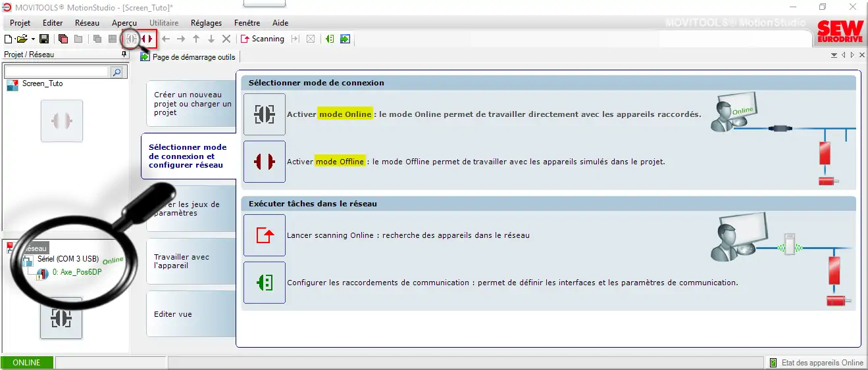Click the open project folder icon

pyautogui.click(x=22, y=39)
